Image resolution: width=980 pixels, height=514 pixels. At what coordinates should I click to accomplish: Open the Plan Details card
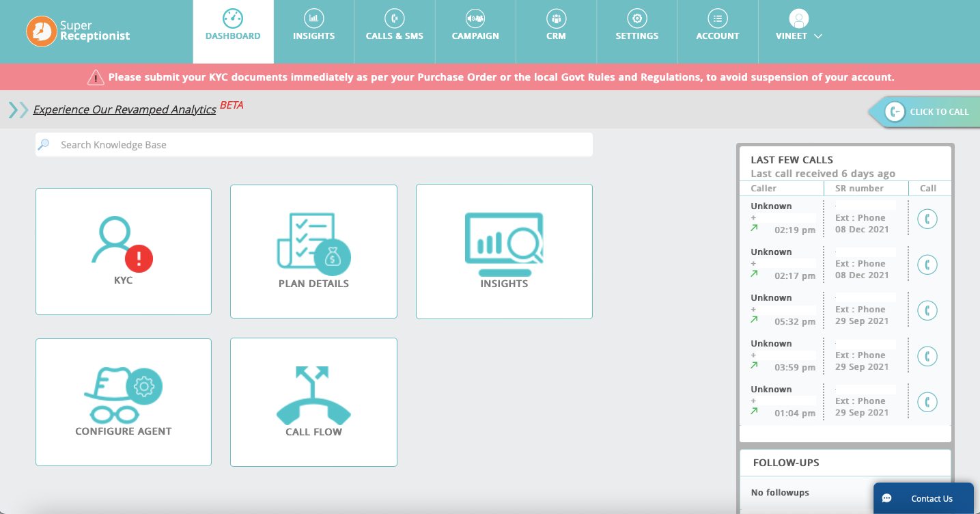313,251
